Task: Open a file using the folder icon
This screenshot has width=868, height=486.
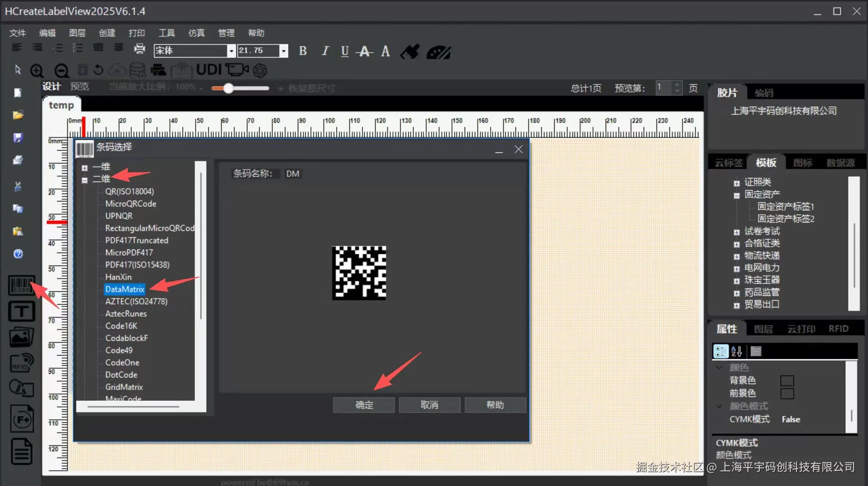Action: (18, 115)
